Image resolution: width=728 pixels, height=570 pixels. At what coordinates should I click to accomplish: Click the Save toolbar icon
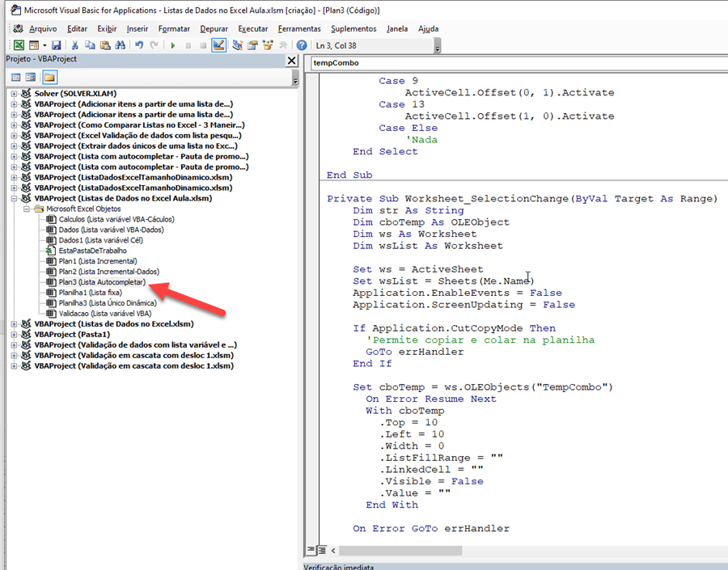pyautogui.click(x=57, y=45)
